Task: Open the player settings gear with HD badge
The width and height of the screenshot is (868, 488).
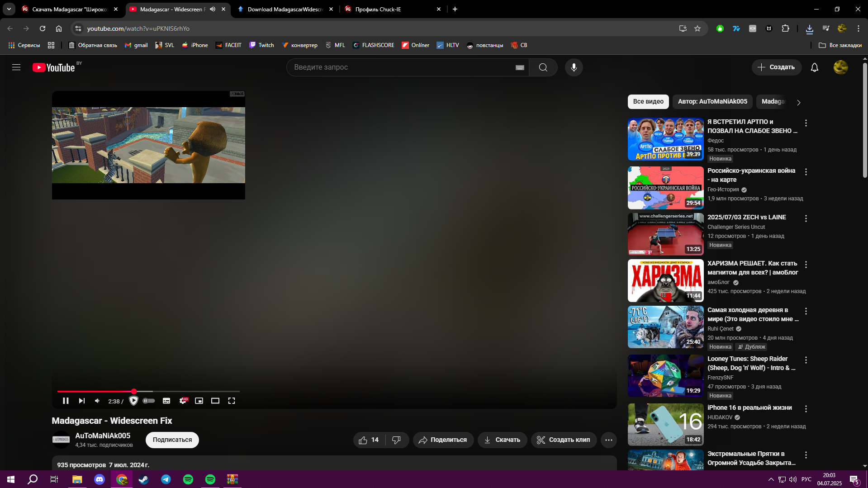Action: [183, 401]
